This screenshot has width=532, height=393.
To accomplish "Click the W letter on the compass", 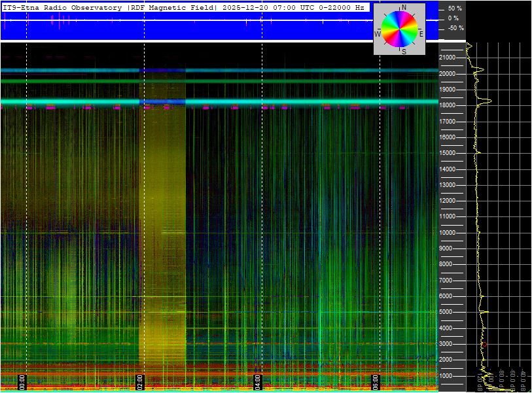I will (x=378, y=34).
